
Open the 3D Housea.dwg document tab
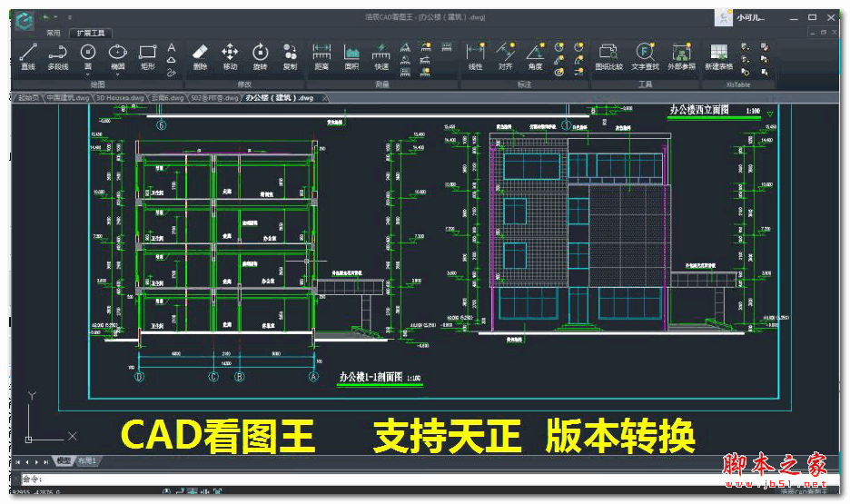pyautogui.click(x=120, y=98)
